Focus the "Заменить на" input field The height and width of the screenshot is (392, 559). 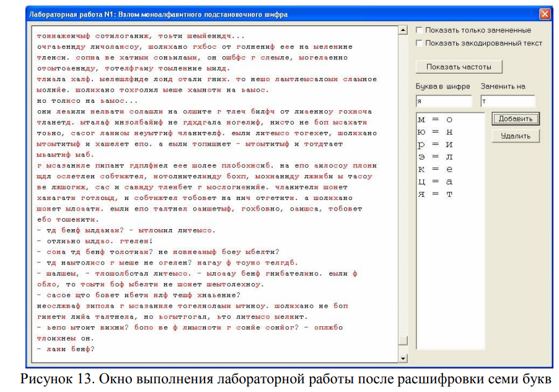(506, 101)
